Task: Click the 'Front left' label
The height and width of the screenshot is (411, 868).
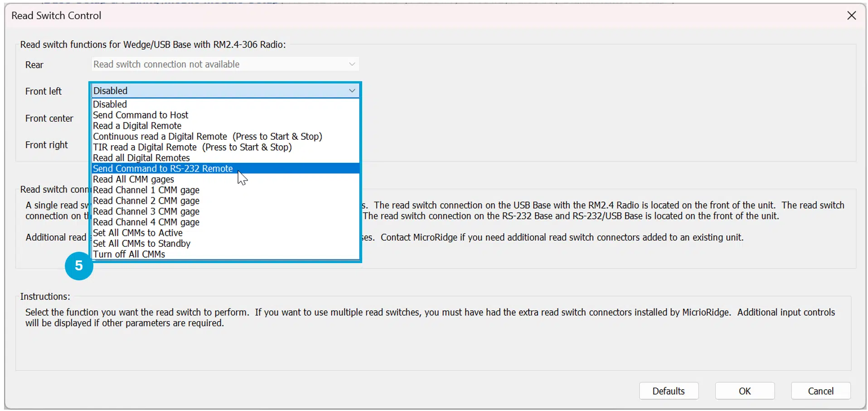Action: pos(43,91)
